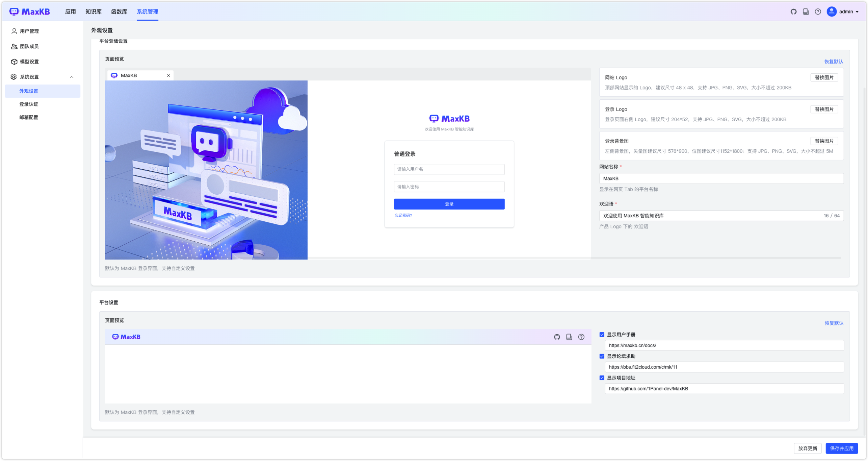Open 函数库 top menu
Screen dimensions: 868x461
click(119, 12)
